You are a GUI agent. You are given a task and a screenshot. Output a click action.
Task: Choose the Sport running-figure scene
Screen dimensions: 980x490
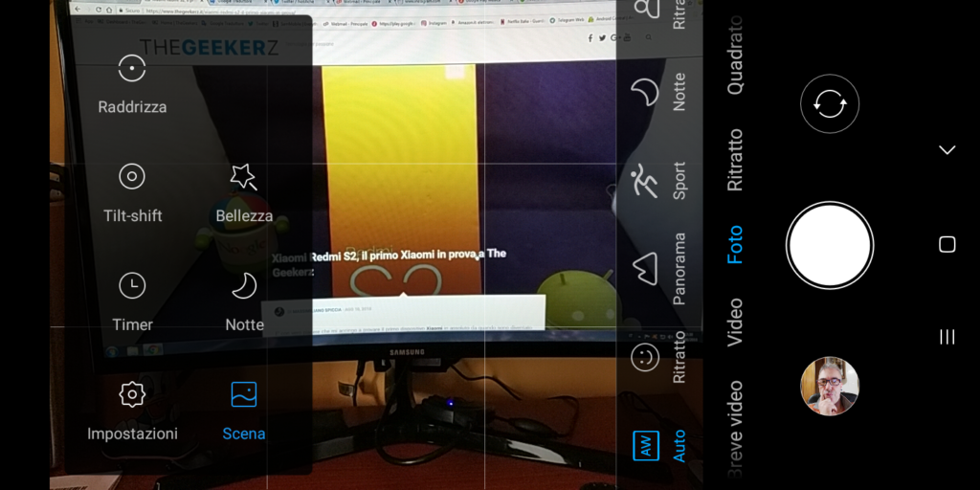tap(658, 181)
